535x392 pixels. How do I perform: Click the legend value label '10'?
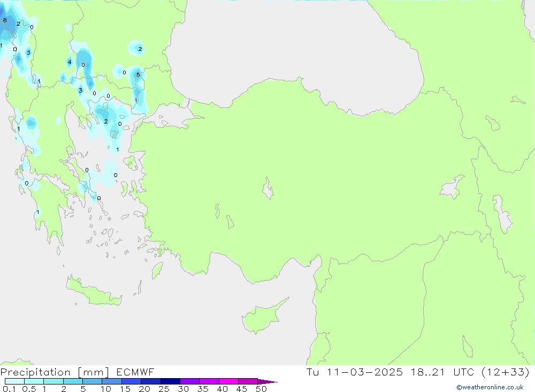pos(106,389)
